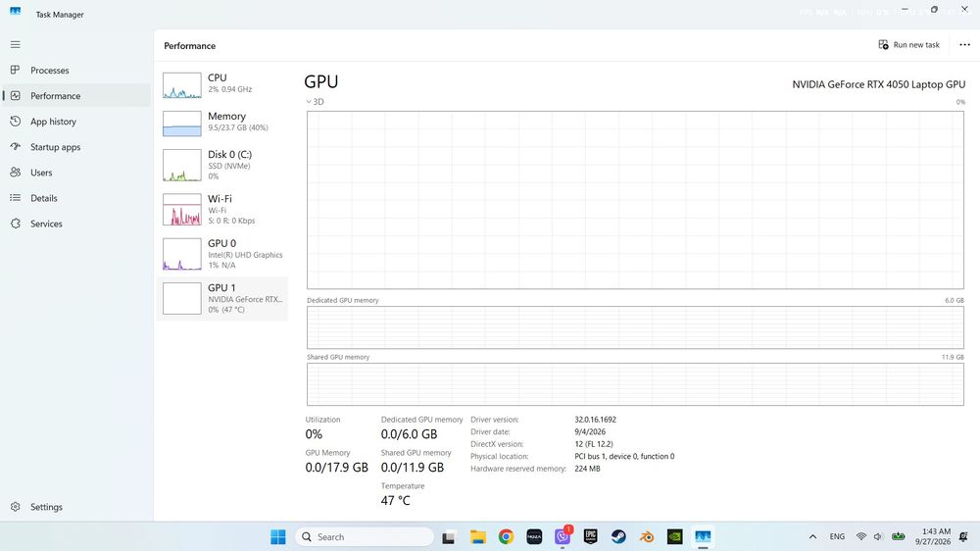Click the App history clock icon
The image size is (980, 551).
[15, 122]
